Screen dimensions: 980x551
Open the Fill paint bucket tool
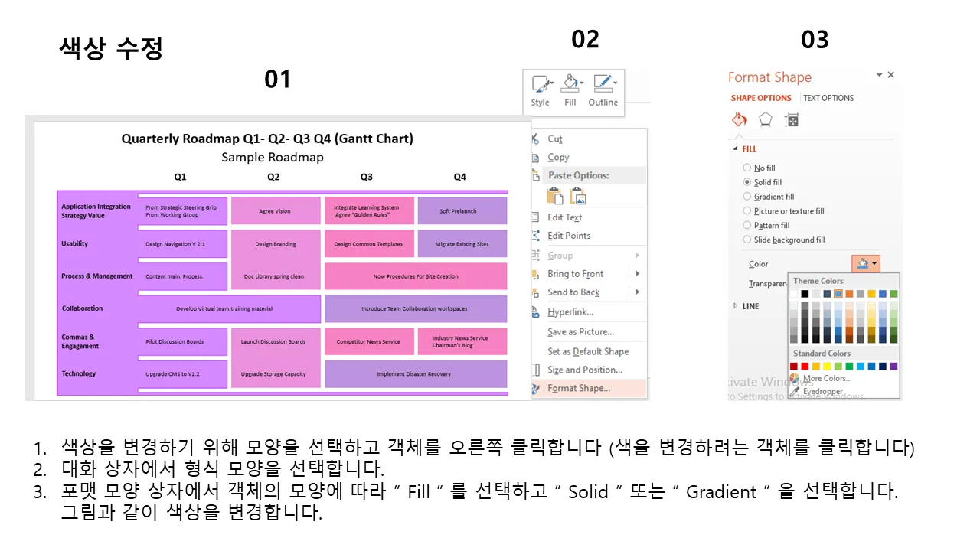point(570,84)
